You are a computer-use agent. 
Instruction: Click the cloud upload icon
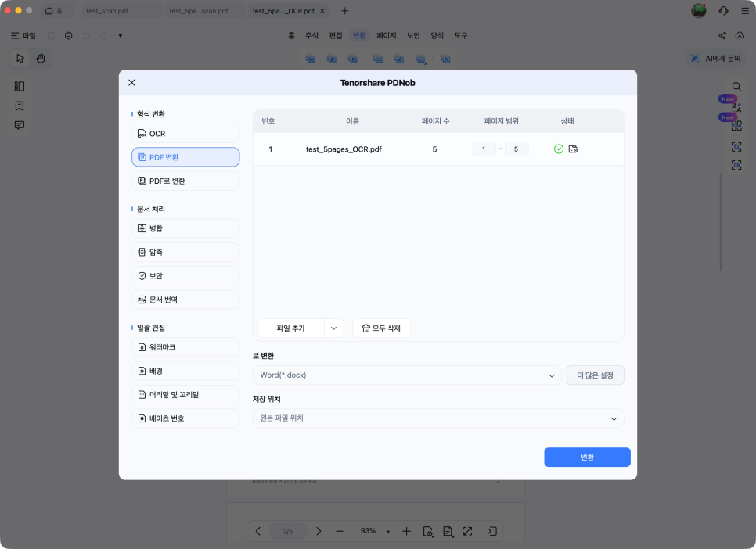[x=740, y=36]
